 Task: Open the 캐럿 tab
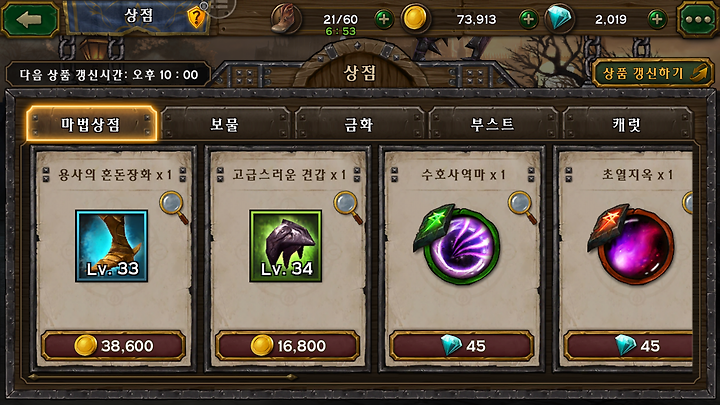coord(627,124)
